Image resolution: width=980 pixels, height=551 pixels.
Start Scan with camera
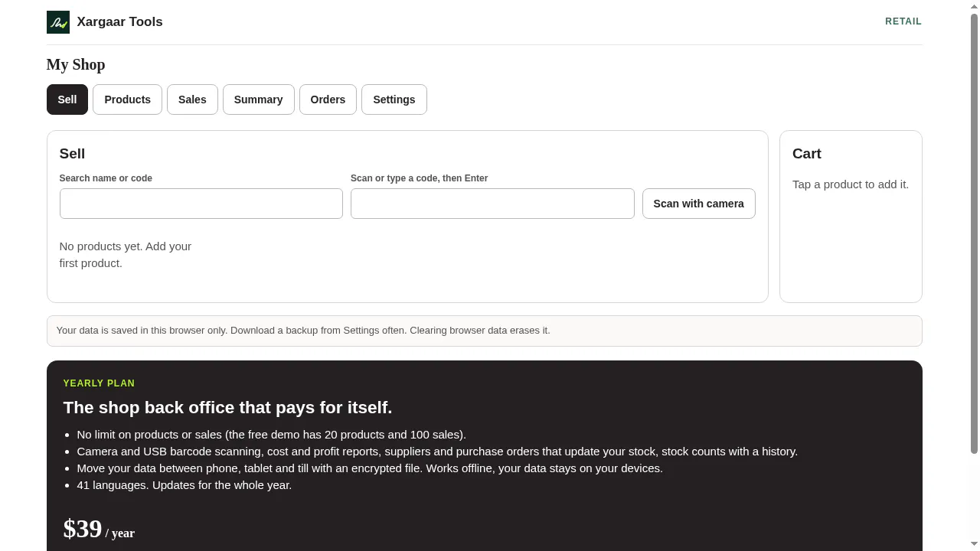[699, 204]
